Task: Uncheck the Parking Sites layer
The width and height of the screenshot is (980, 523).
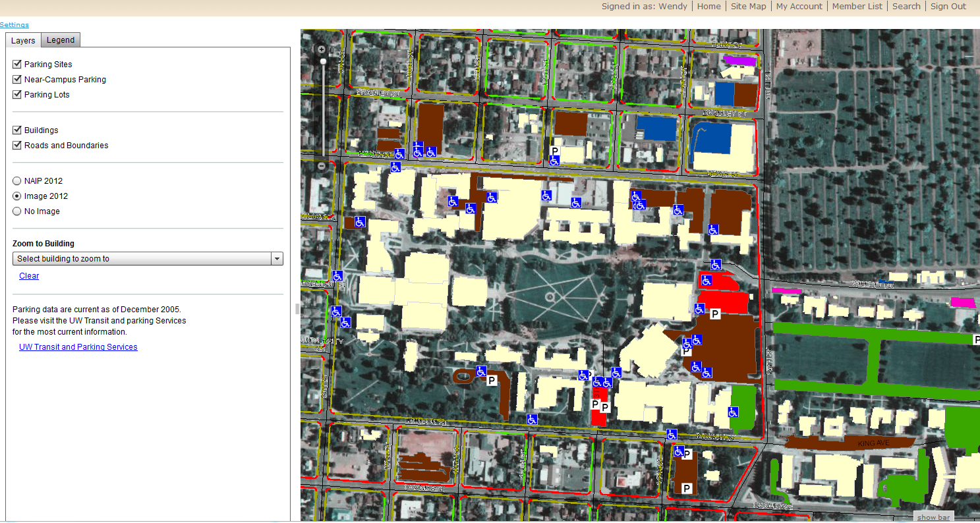Action: pos(16,64)
